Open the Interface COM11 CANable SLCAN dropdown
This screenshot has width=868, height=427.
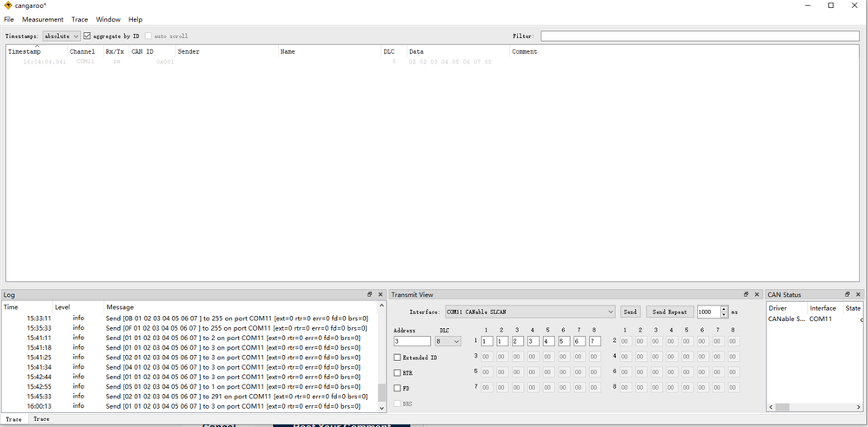tap(530, 312)
